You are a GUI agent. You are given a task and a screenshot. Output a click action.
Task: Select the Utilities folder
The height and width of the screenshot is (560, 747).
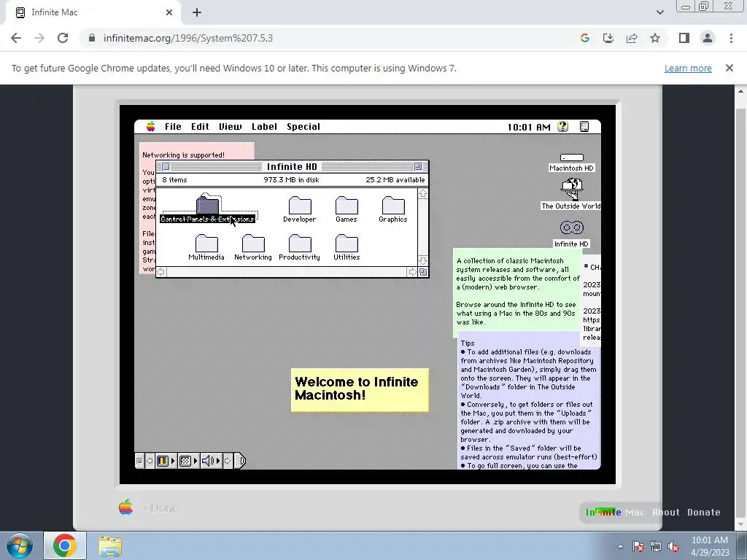point(347,247)
